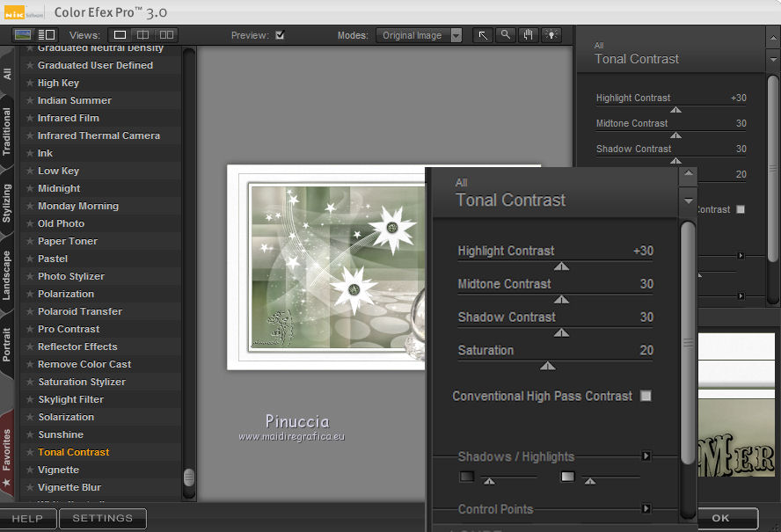Expand Shadows / Highlights section in enlarged panel
The image size is (781, 532).
pos(646,455)
